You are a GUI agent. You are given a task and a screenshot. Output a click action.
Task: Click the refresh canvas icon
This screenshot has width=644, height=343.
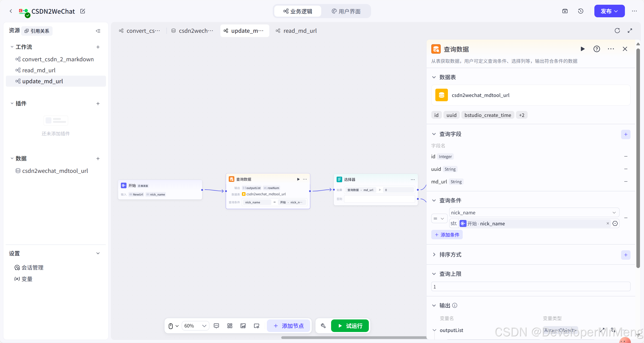(x=617, y=31)
